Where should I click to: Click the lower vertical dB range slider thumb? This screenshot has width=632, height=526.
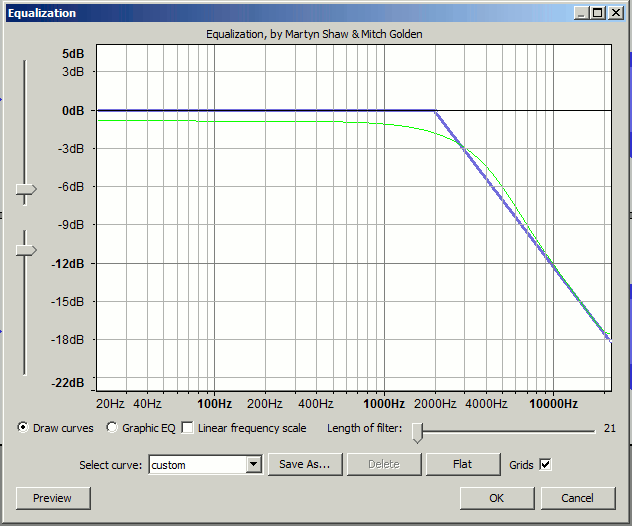(26, 250)
